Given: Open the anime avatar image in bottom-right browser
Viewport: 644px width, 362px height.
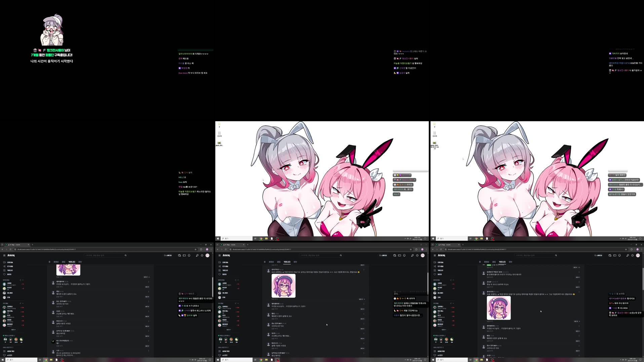Looking at the screenshot, I should point(499,308).
